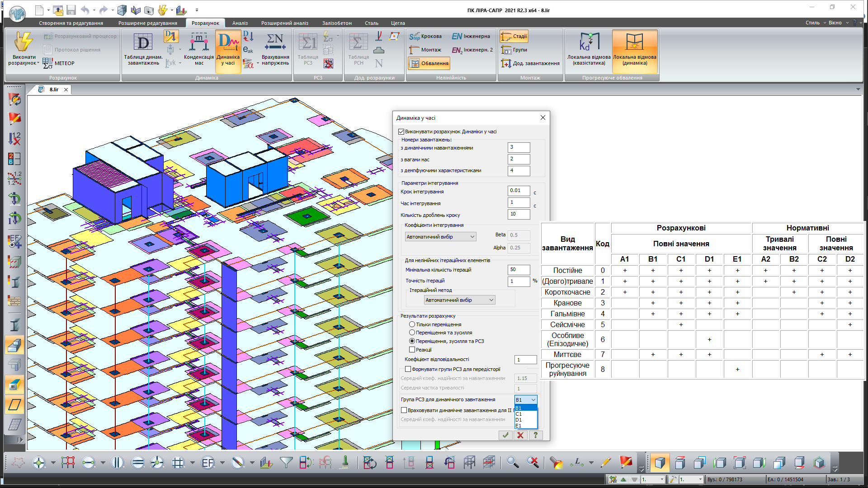
Task: Select the Тільки переміщення radio option
Action: click(412, 324)
